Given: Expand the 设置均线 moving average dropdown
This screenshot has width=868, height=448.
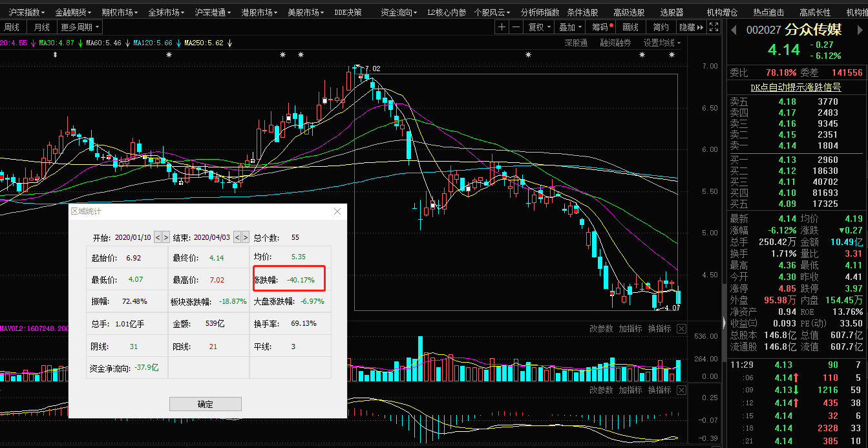Looking at the screenshot, I should pyautogui.click(x=661, y=42).
